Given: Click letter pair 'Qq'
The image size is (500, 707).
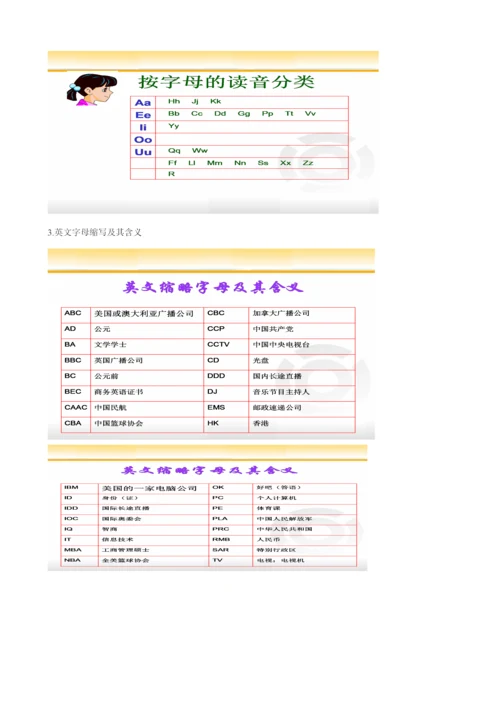Looking at the screenshot, I should click(174, 151).
